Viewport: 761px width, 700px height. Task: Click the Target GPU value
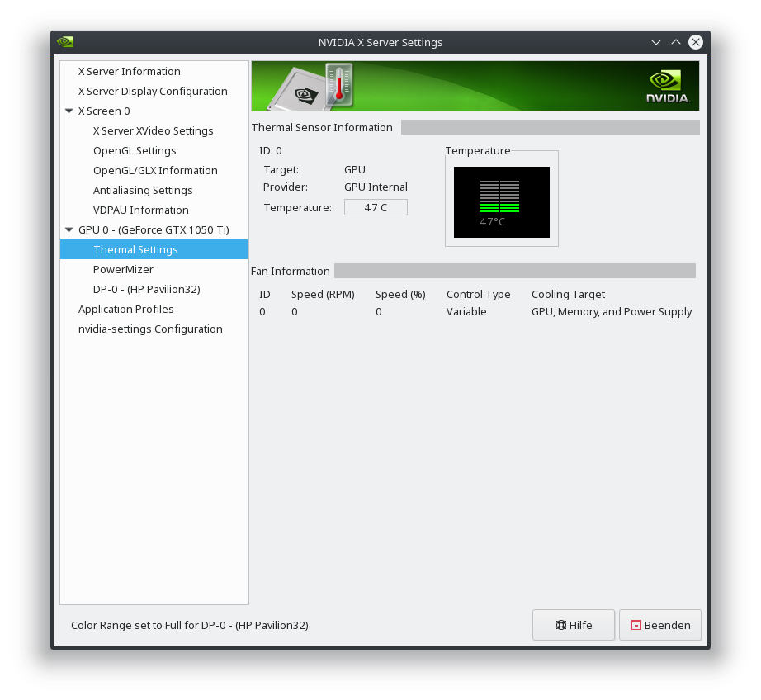click(355, 170)
